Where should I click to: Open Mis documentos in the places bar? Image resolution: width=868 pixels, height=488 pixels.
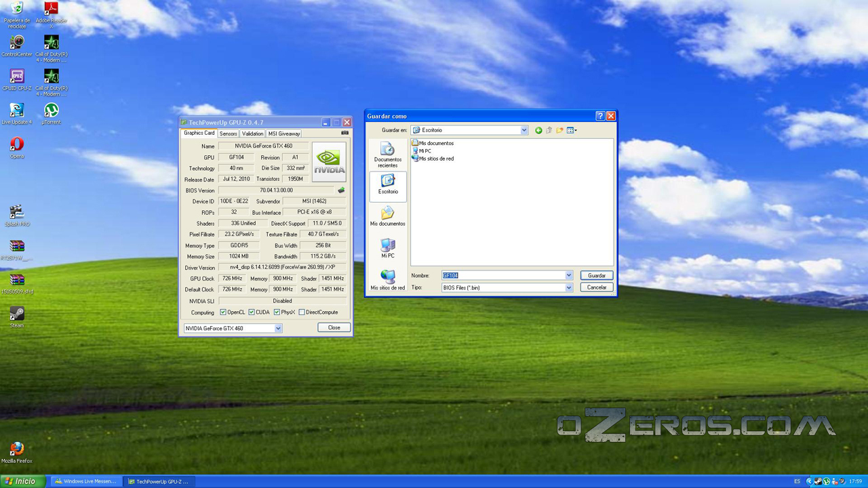(388, 217)
